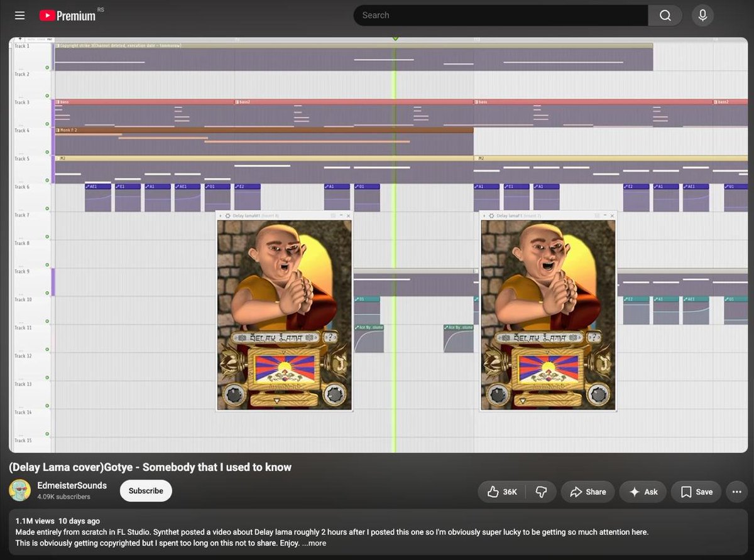Adjust the left knob in Delay lamaM1
The image size is (754, 560).
pyautogui.click(x=234, y=395)
